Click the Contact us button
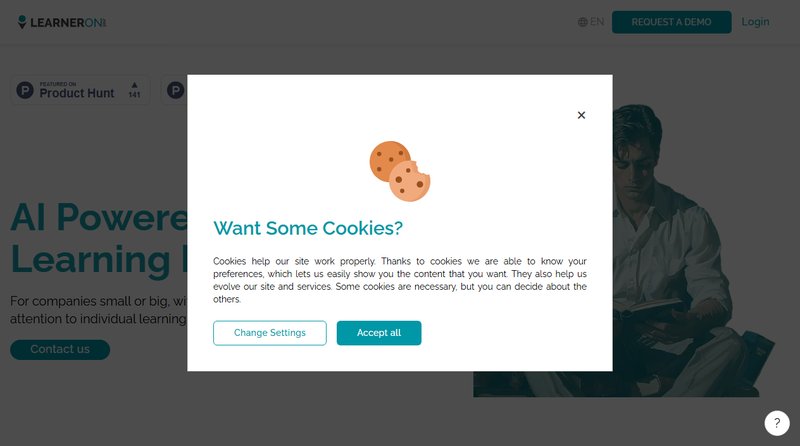 (x=60, y=350)
